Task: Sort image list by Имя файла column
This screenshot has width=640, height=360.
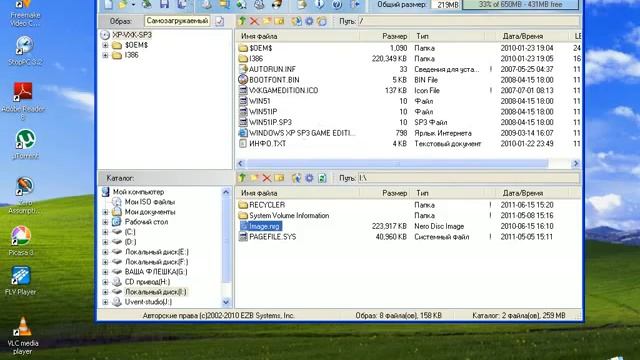Action: 297,36
